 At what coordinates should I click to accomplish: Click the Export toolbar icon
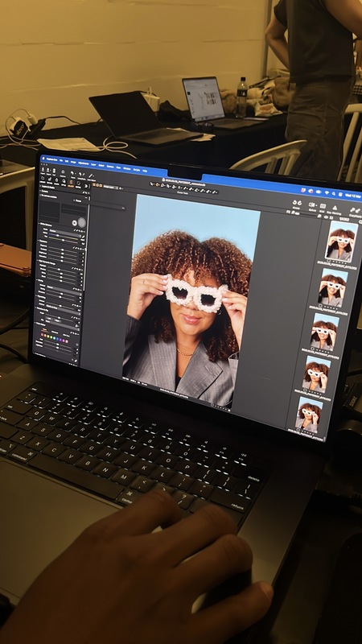[x=48, y=170]
